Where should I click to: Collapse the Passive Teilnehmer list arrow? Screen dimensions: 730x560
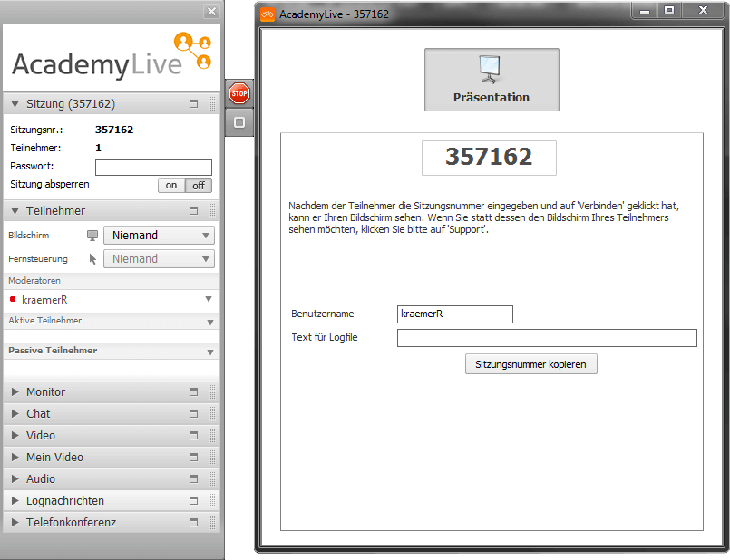point(210,352)
